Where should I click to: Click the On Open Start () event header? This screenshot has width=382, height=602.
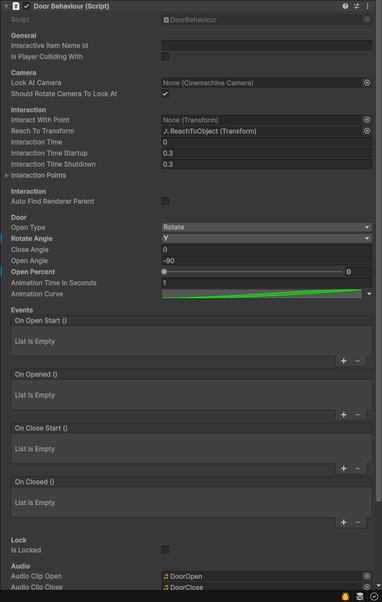191,321
